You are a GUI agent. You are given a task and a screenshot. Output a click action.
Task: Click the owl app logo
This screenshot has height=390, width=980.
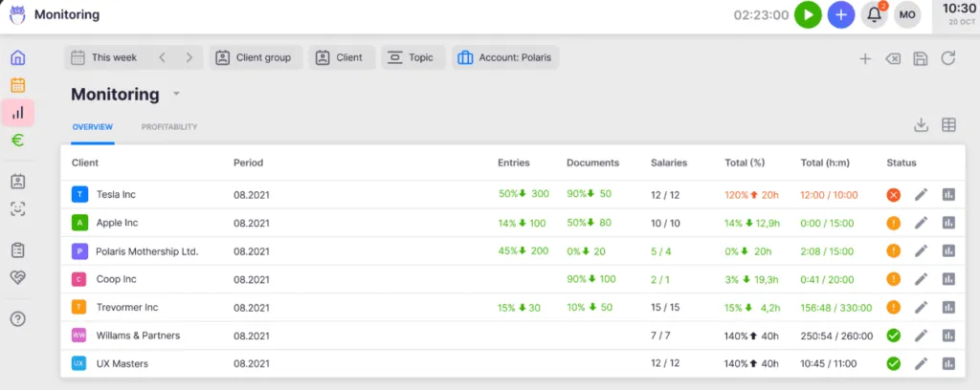[x=17, y=14]
